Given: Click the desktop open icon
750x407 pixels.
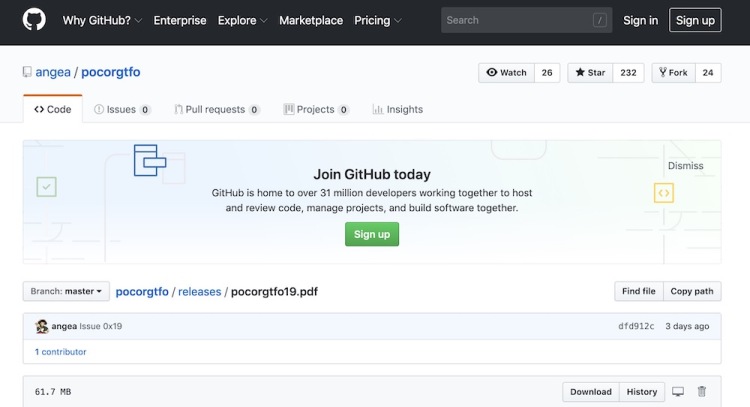Looking at the screenshot, I should click(x=678, y=392).
